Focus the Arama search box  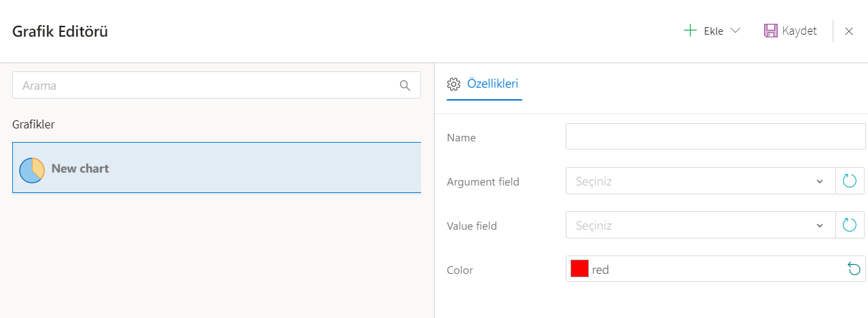pos(204,86)
